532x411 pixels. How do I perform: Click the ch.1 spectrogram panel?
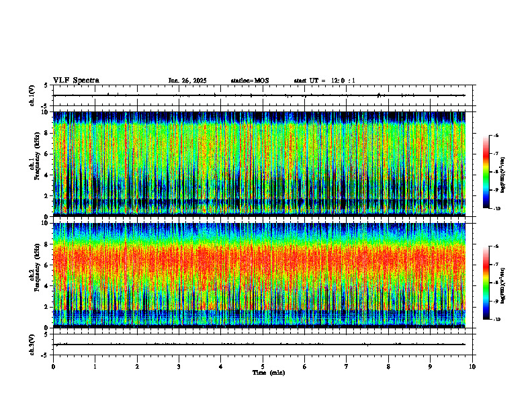click(x=259, y=164)
